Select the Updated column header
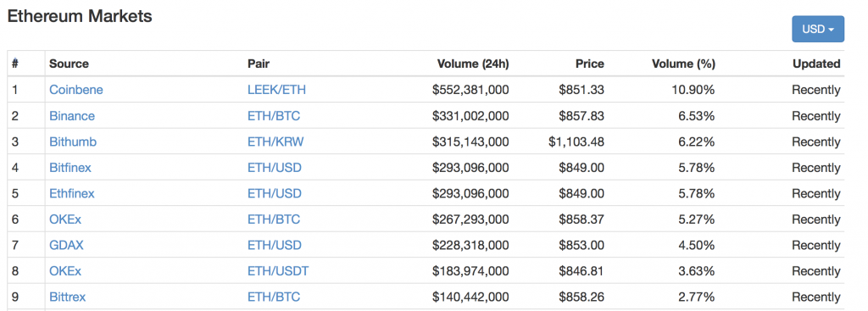This screenshot has width=868, height=311. coord(816,64)
